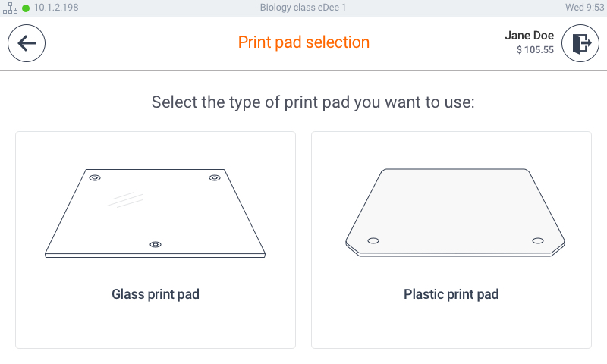Click the network topology icon in status bar

pos(10,8)
